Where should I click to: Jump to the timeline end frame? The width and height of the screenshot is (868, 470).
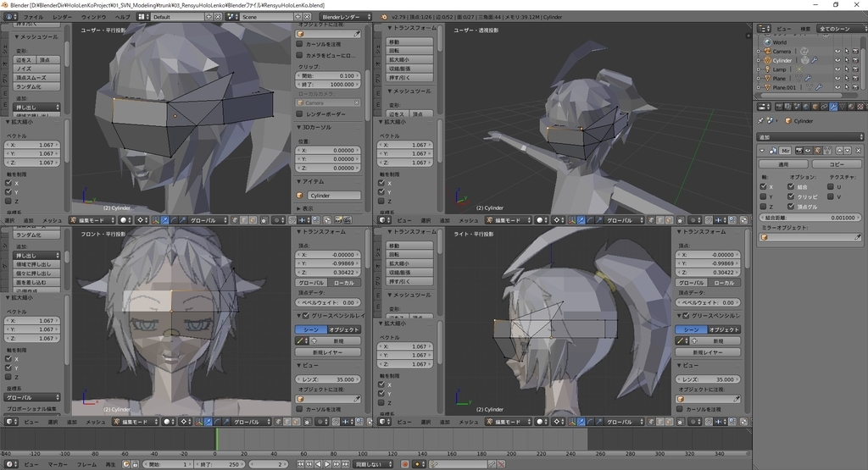346,464
